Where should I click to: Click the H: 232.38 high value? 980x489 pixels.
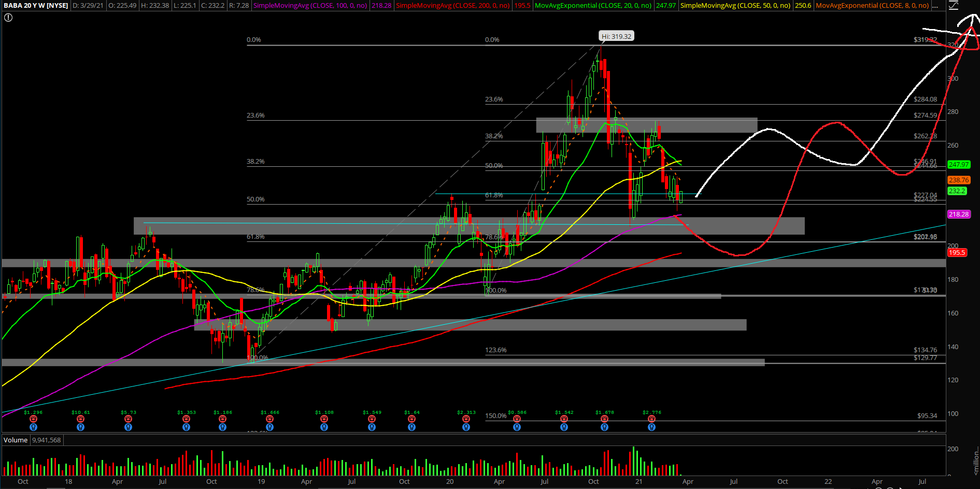point(155,6)
